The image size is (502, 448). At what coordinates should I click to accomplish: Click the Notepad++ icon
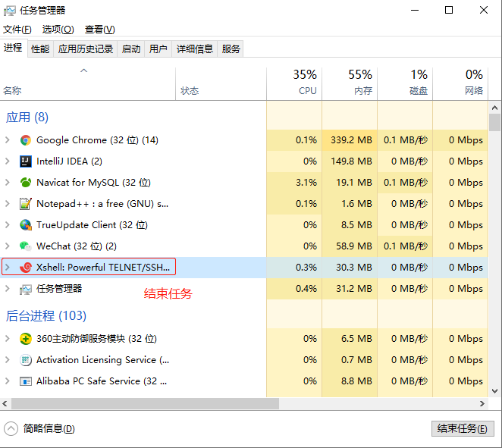26,204
